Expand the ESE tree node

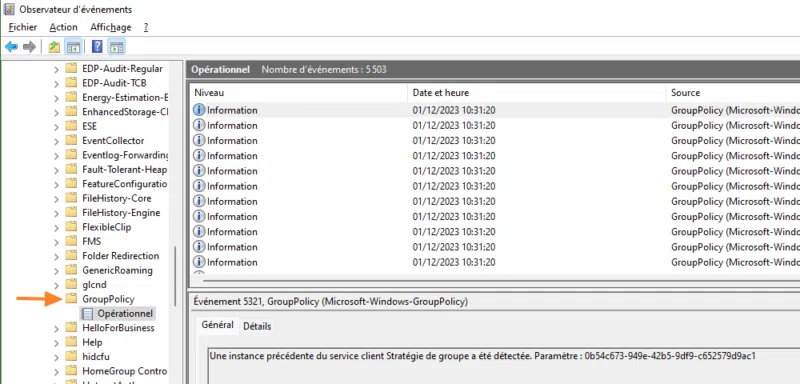click(57, 126)
